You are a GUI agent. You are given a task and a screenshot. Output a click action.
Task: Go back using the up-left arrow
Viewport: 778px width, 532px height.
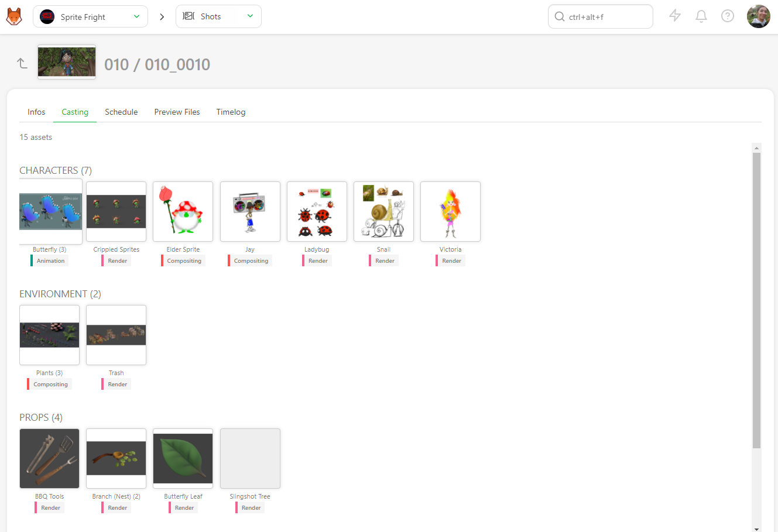tap(22, 63)
